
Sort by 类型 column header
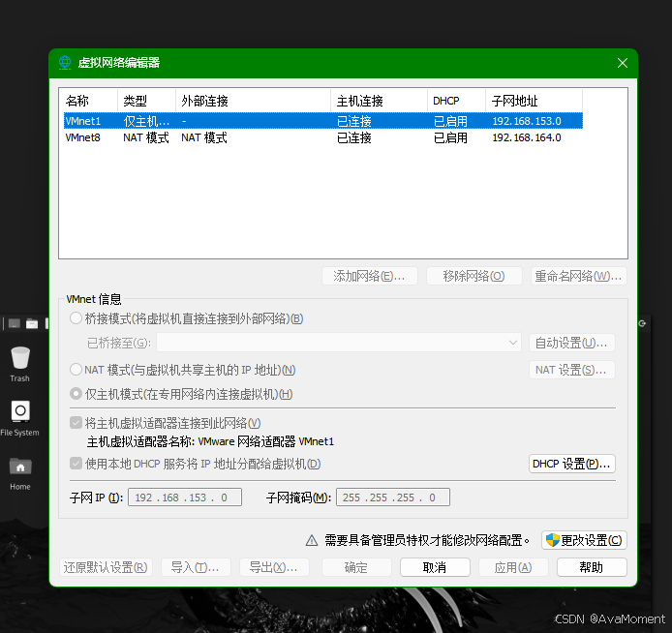tap(146, 101)
